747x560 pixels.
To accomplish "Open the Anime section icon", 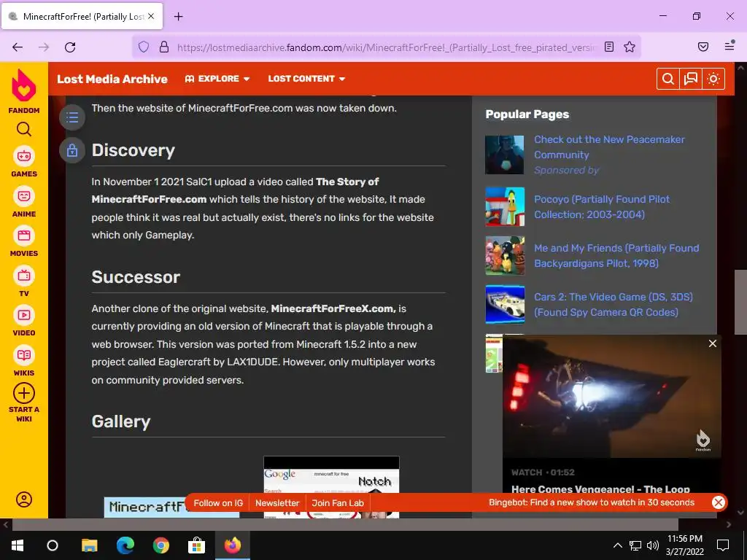I will (24, 196).
